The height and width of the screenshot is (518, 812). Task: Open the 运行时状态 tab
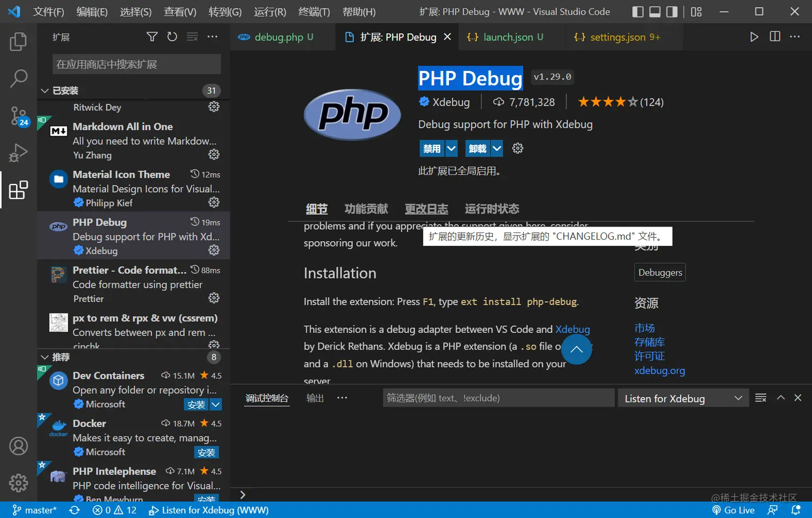tap(492, 209)
